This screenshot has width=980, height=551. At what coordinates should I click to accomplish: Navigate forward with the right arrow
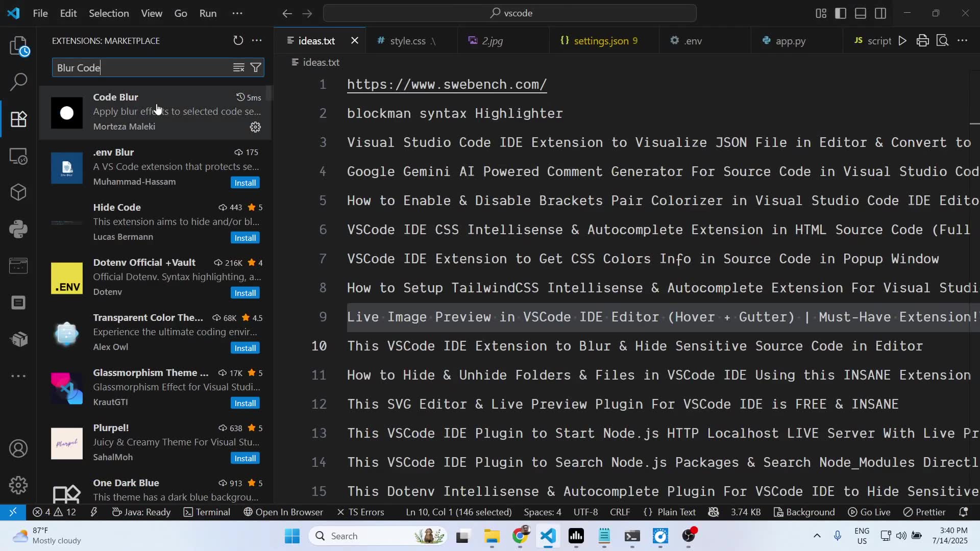(307, 13)
